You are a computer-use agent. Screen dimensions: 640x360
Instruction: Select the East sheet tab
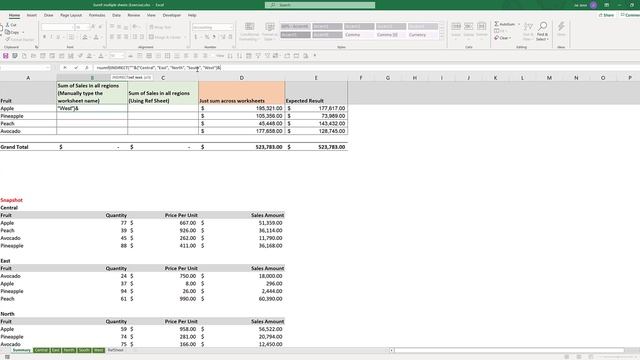coord(56,350)
